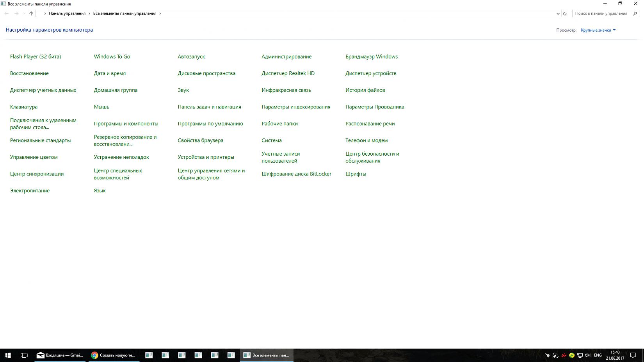Viewport: 644px width, 362px height.
Task: Refresh the Control Panel address bar
Action: click(x=565, y=13)
